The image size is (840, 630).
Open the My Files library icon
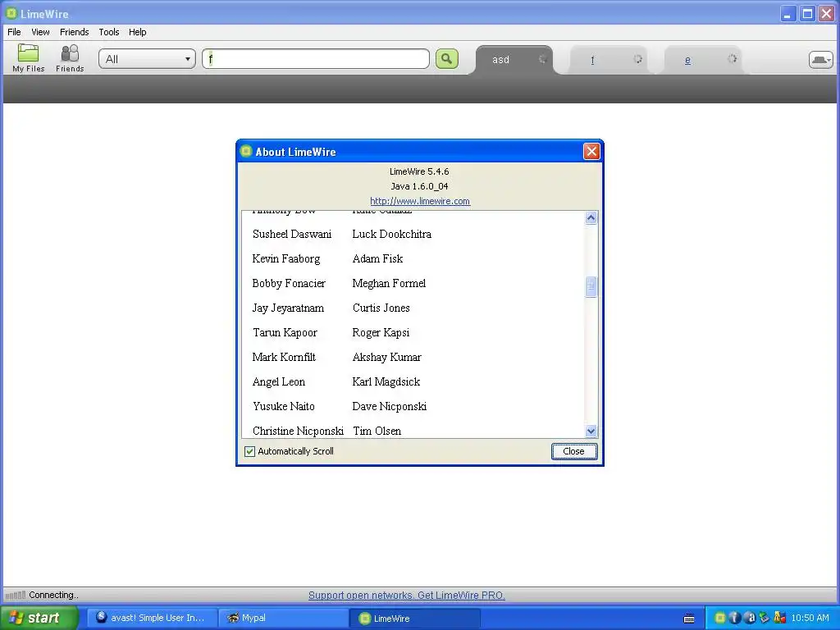[x=28, y=58]
